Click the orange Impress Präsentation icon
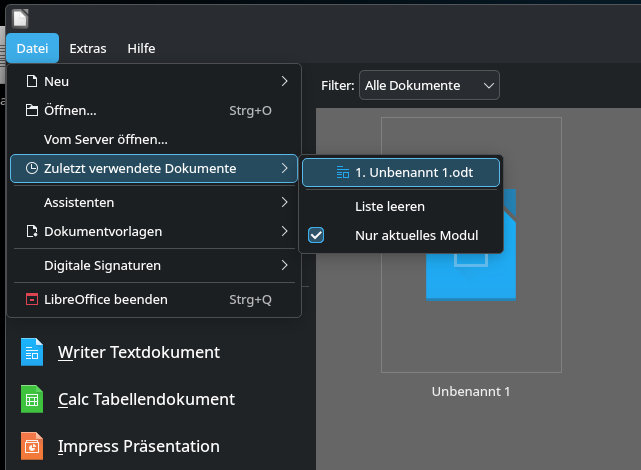641x470 pixels. point(32,446)
